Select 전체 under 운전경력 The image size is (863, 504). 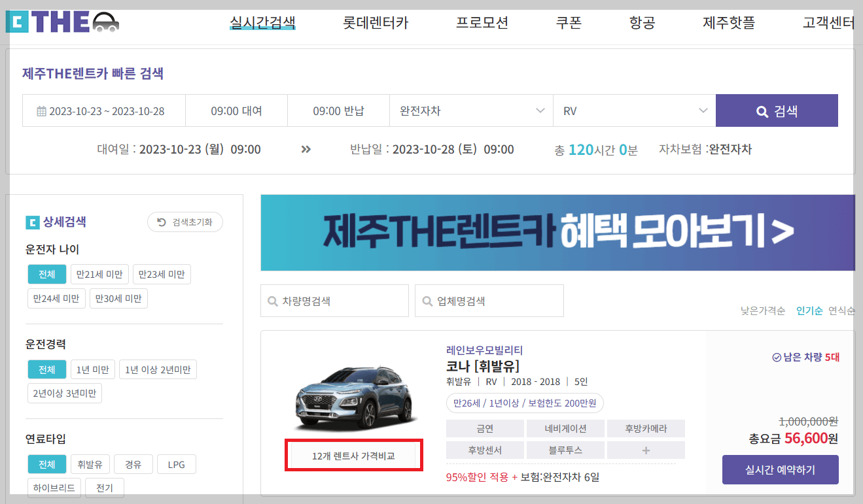click(47, 369)
